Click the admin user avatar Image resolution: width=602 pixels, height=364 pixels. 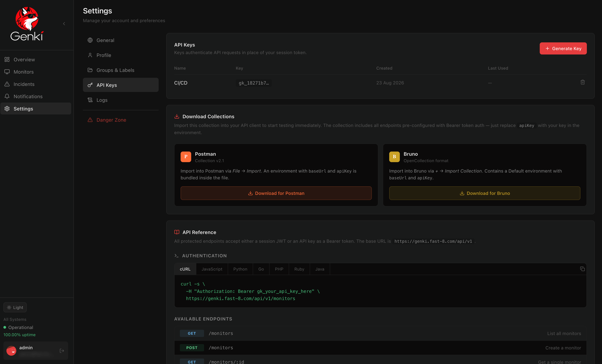coord(11,351)
